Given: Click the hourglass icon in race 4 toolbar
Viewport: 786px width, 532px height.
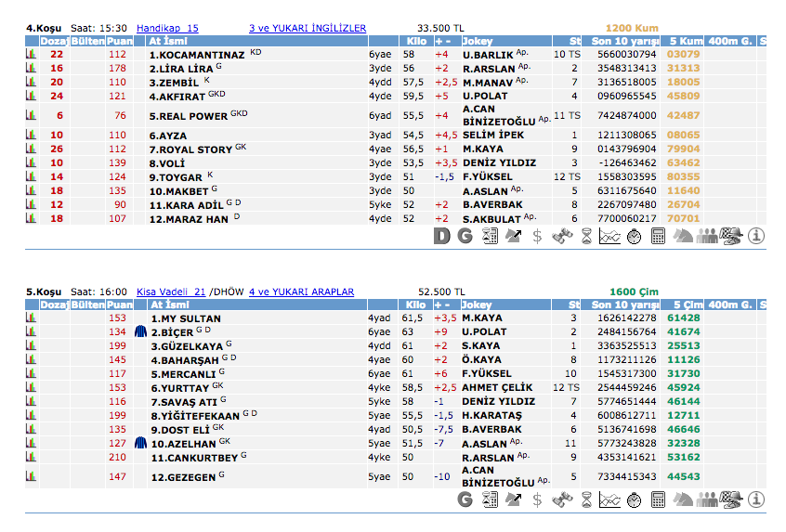Looking at the screenshot, I should (585, 237).
